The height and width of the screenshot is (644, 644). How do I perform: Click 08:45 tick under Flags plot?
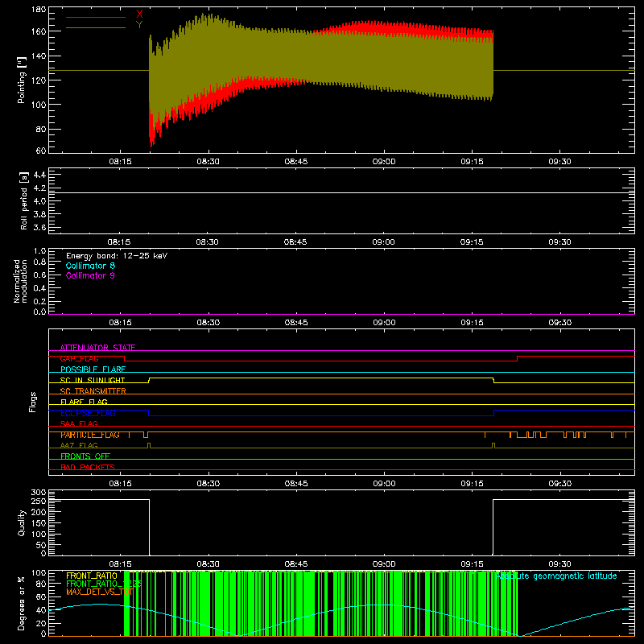[296, 484]
